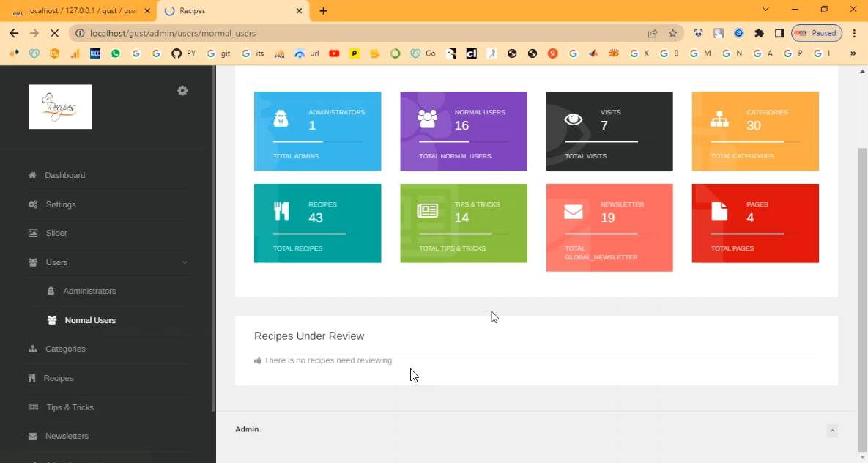The height and width of the screenshot is (463, 868).
Task: Open Settings in the sidebar menu
Action: coord(60,204)
